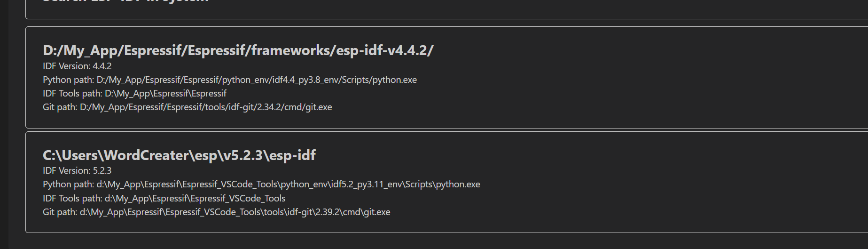The width and height of the screenshot is (868, 249).
Task: Choose the C:\Users\WordCreater esp v5.2.3 setup title
Action: (x=179, y=155)
